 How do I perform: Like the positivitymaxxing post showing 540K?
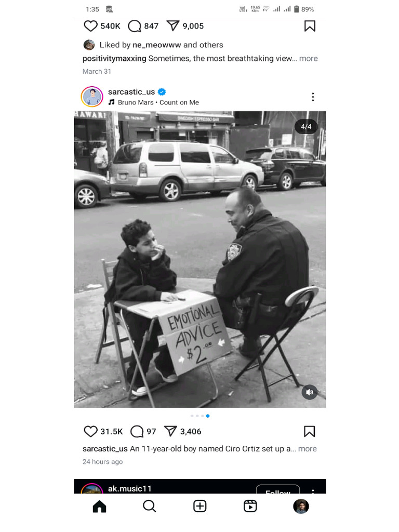pyautogui.click(x=90, y=26)
